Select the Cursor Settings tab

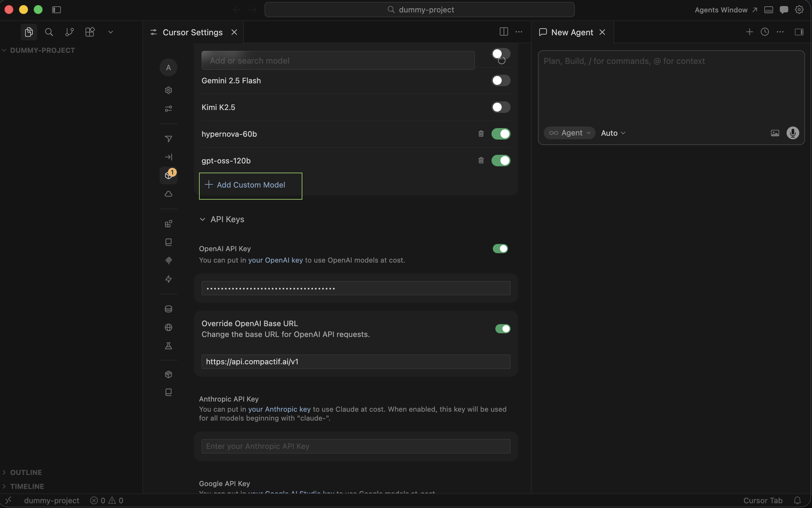(x=192, y=32)
